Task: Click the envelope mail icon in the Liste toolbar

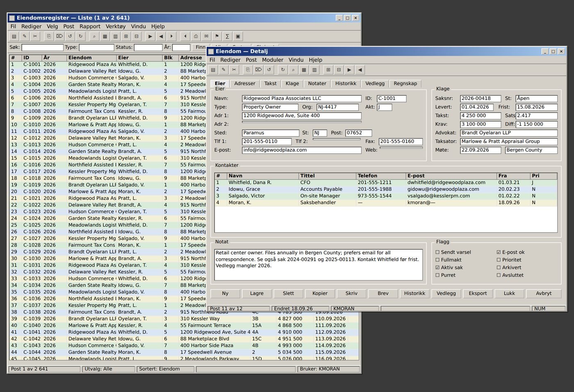Action: click(206, 36)
